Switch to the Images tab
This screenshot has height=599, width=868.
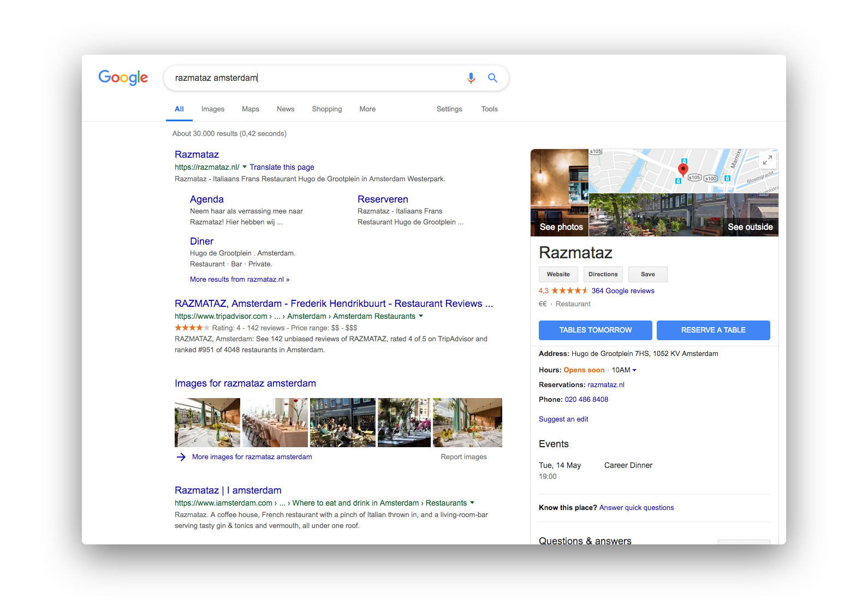(x=213, y=109)
